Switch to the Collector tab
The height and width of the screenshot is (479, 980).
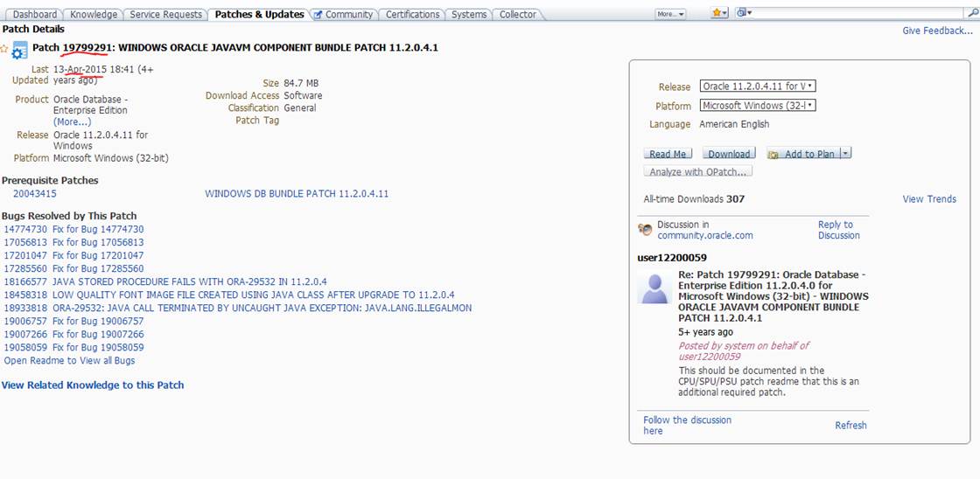coord(517,14)
